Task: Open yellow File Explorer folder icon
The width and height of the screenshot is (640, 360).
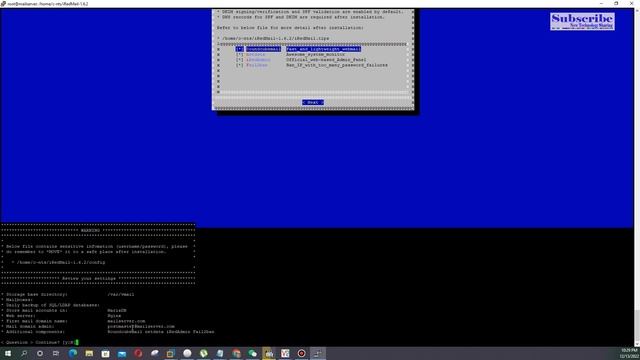Action: 89,353
